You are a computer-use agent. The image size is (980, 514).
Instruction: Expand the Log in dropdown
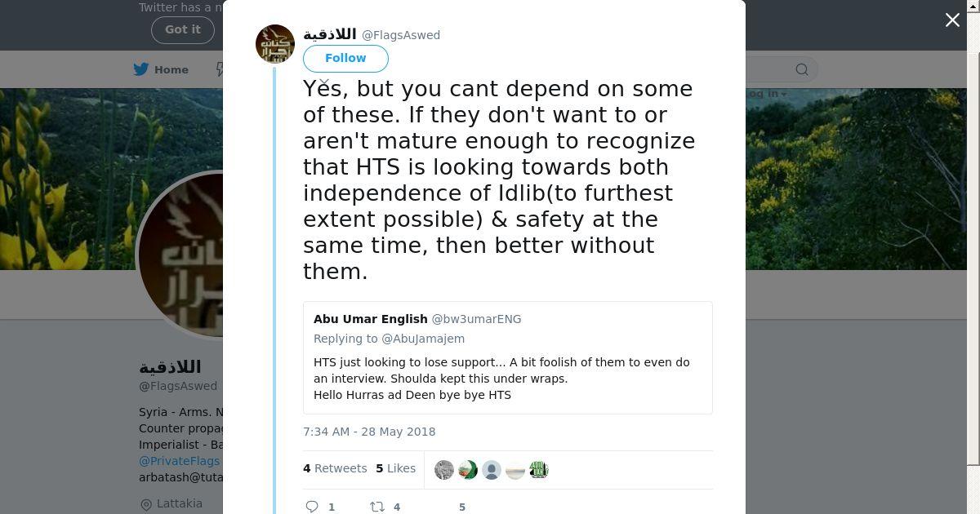(766, 94)
